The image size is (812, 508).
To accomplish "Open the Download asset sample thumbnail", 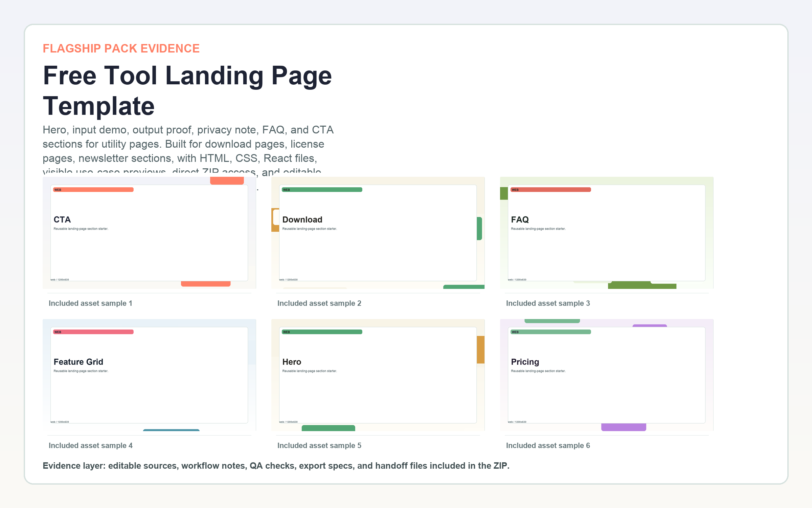I will (378, 233).
